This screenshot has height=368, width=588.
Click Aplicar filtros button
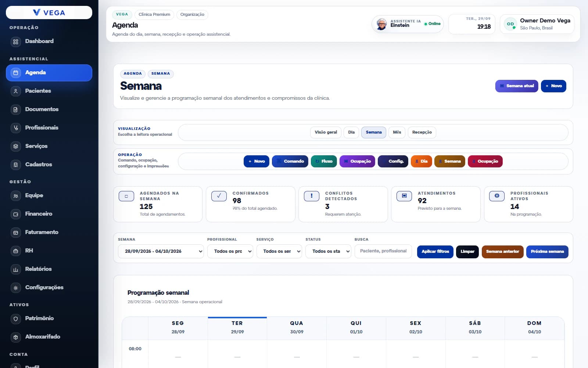click(435, 252)
